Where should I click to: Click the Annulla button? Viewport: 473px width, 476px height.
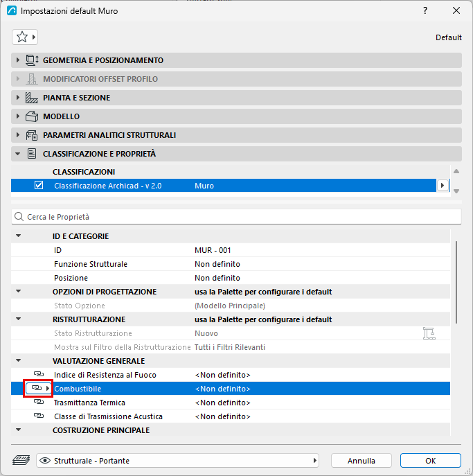click(x=361, y=461)
